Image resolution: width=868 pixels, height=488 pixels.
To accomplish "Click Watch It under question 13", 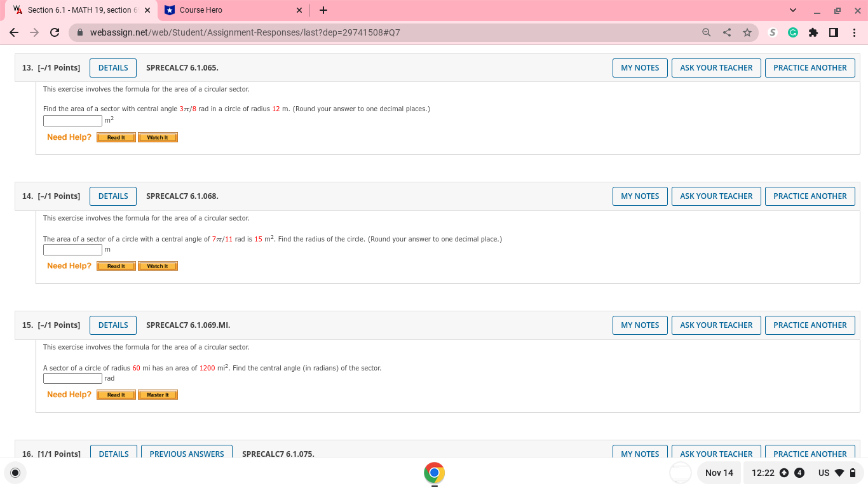I will (158, 137).
